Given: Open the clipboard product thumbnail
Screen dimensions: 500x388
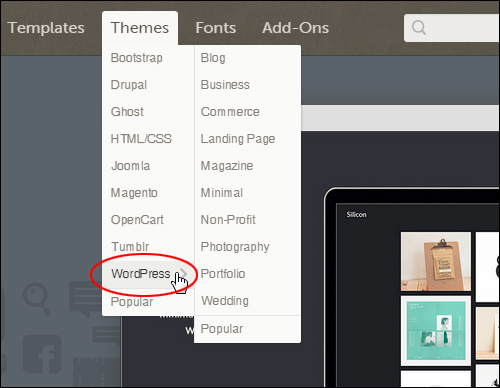Looking at the screenshot, I should click(x=436, y=262).
